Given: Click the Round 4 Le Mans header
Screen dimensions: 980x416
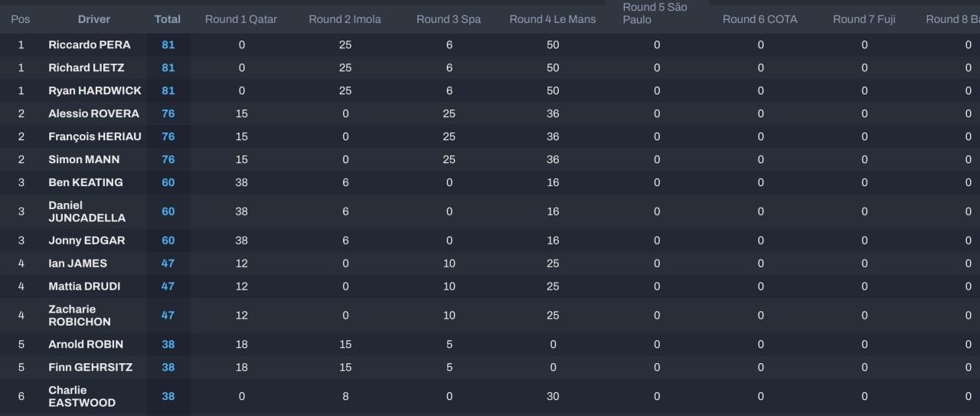Looking at the screenshot, I should pos(552,19).
